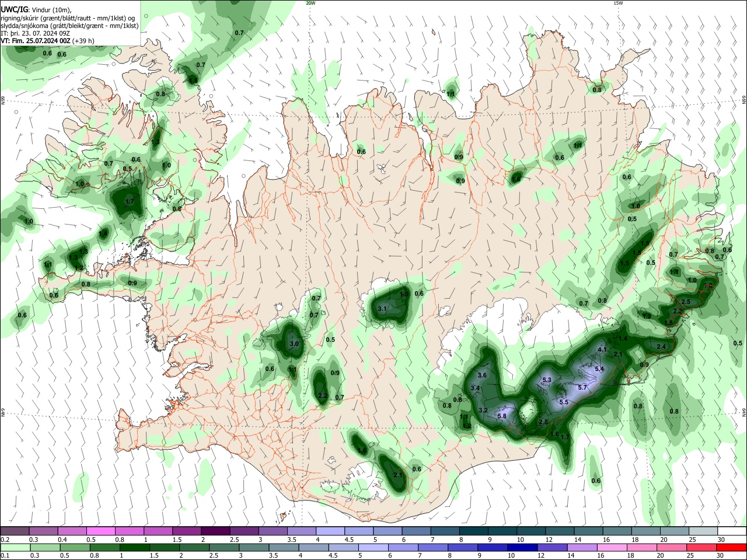Click the 2.8 precipitation value on the map

(x=543, y=422)
